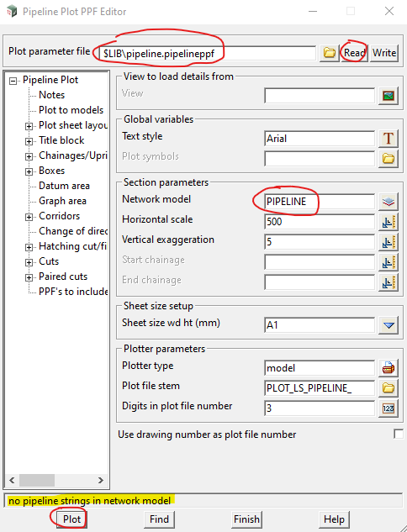The width and height of the screenshot is (407, 532).
Task: Click the view picker icon beside View
Action: click(388, 96)
